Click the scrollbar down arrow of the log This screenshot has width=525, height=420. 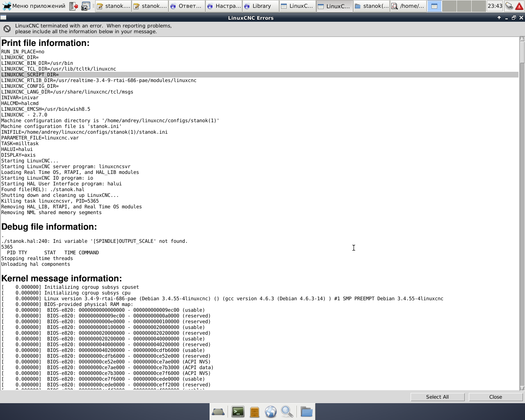click(522, 388)
